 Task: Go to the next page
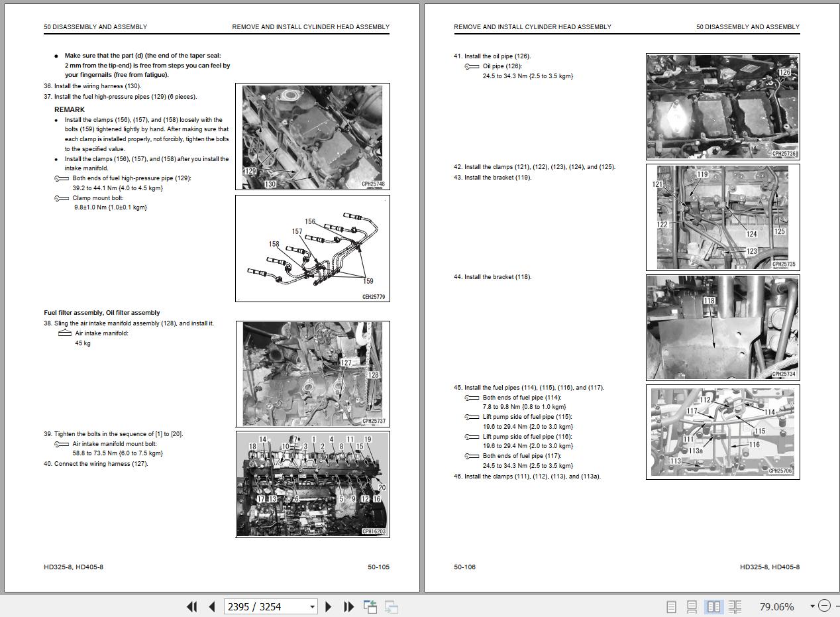coord(329,606)
